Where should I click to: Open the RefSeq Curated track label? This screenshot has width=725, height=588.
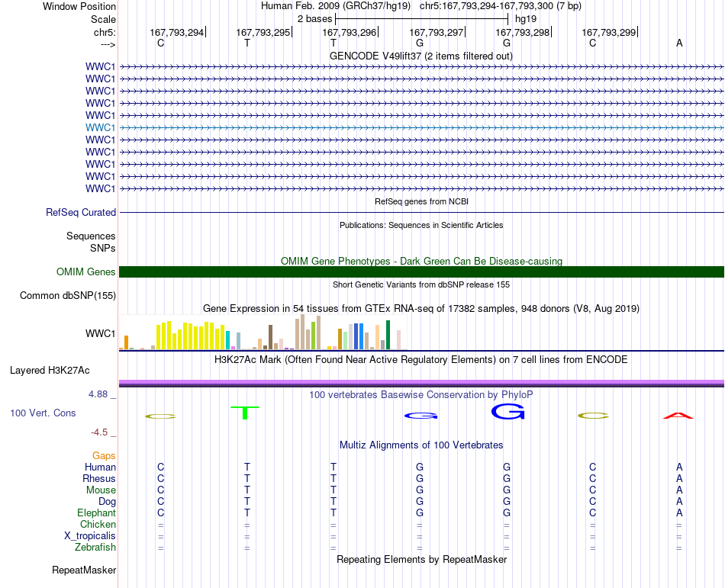pyautogui.click(x=80, y=213)
